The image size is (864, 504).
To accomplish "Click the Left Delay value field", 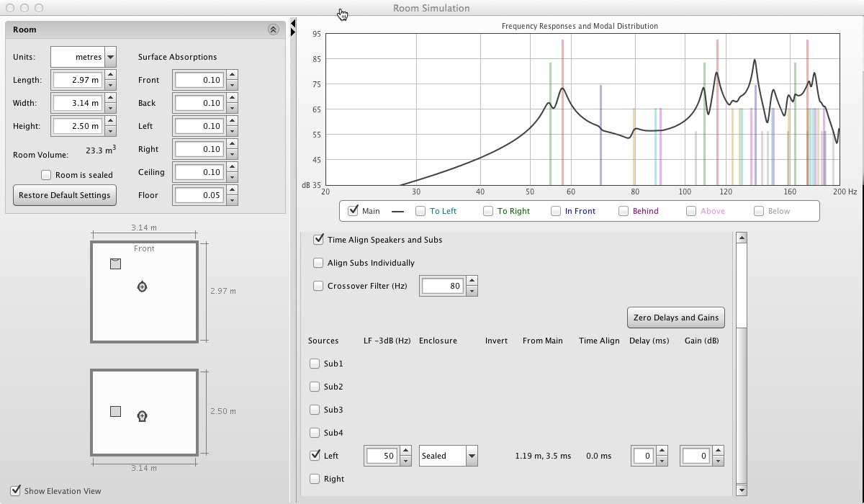I will pyautogui.click(x=643, y=456).
